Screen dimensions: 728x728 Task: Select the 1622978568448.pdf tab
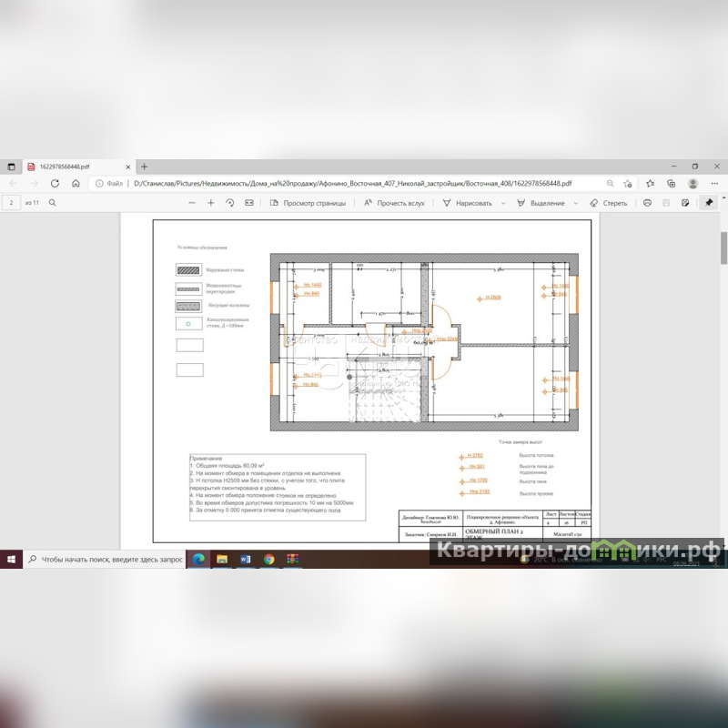[68, 167]
